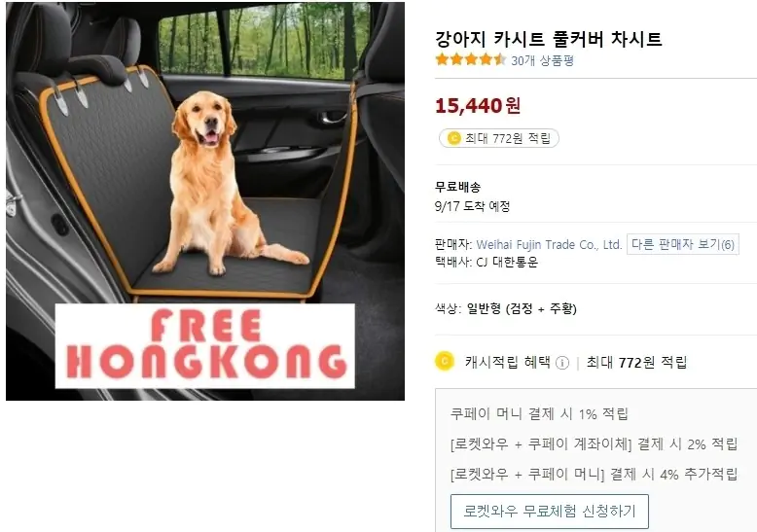757x532 pixels.
Task: Click the gold coin icon beside 캐시적립 혜택
Action: pyautogui.click(x=445, y=361)
